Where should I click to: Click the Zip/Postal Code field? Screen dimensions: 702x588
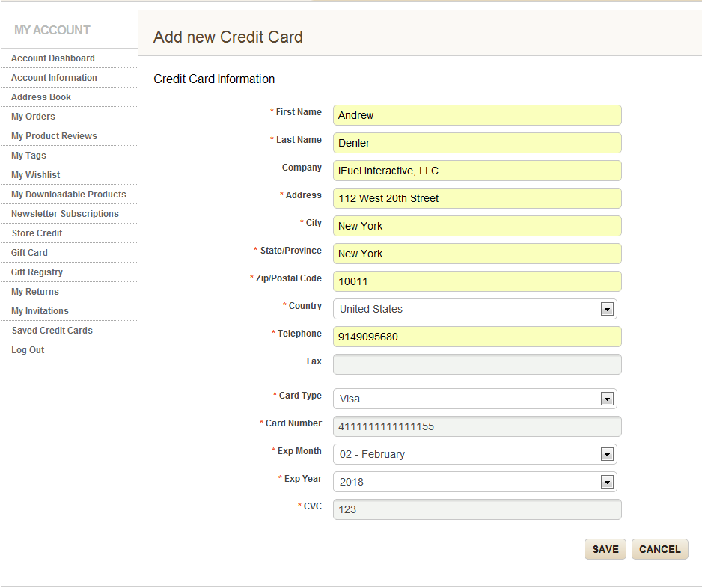tap(477, 282)
